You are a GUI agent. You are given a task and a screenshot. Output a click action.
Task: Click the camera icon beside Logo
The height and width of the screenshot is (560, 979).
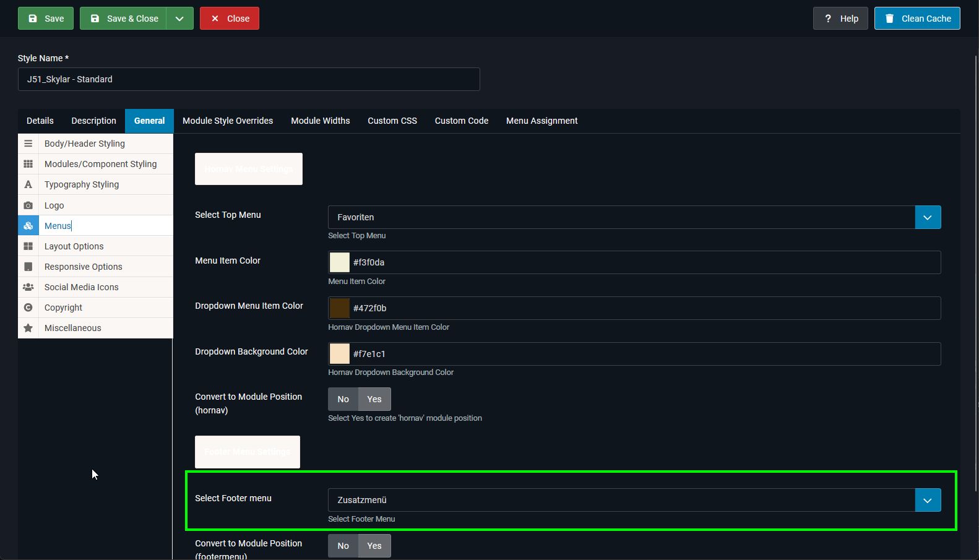[28, 205]
